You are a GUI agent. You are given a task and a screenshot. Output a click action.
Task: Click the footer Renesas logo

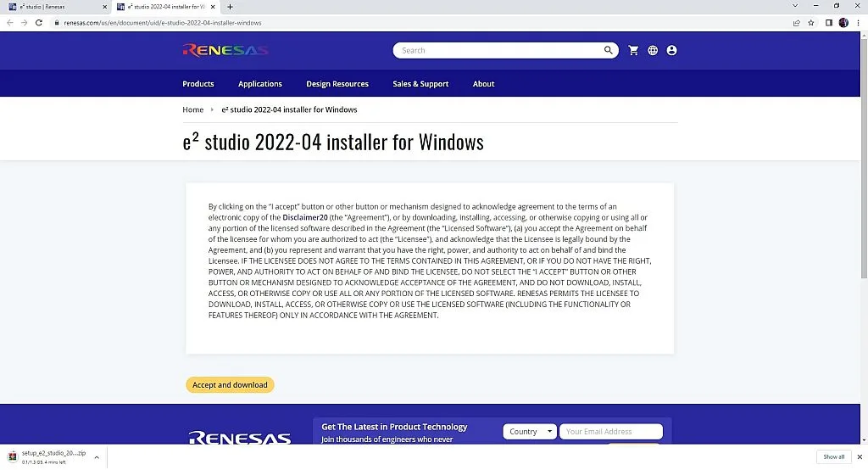point(240,438)
